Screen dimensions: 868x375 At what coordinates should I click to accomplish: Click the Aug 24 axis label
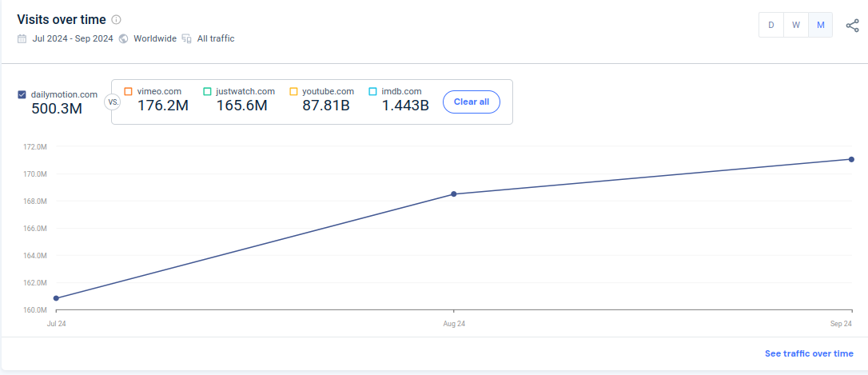[454, 324]
